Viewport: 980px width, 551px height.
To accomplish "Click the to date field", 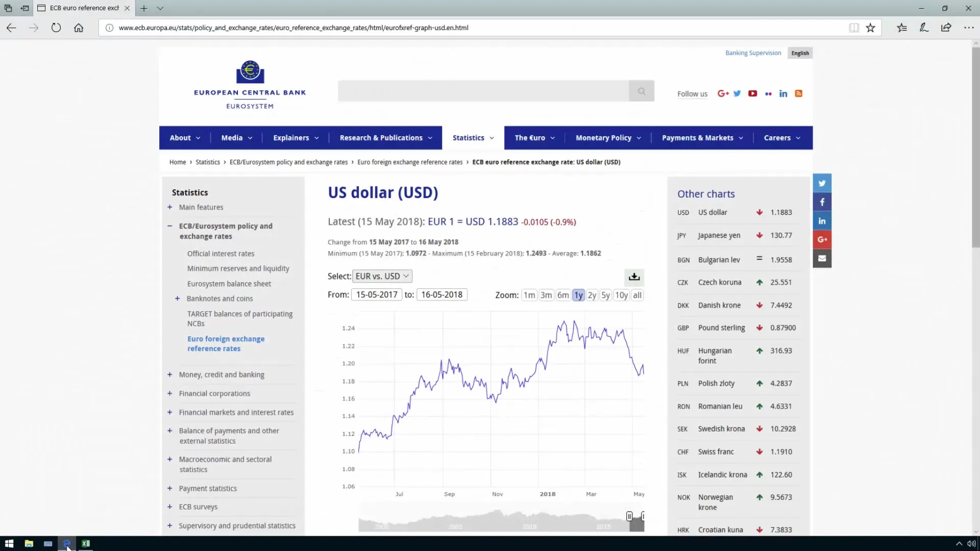I will coord(442,295).
